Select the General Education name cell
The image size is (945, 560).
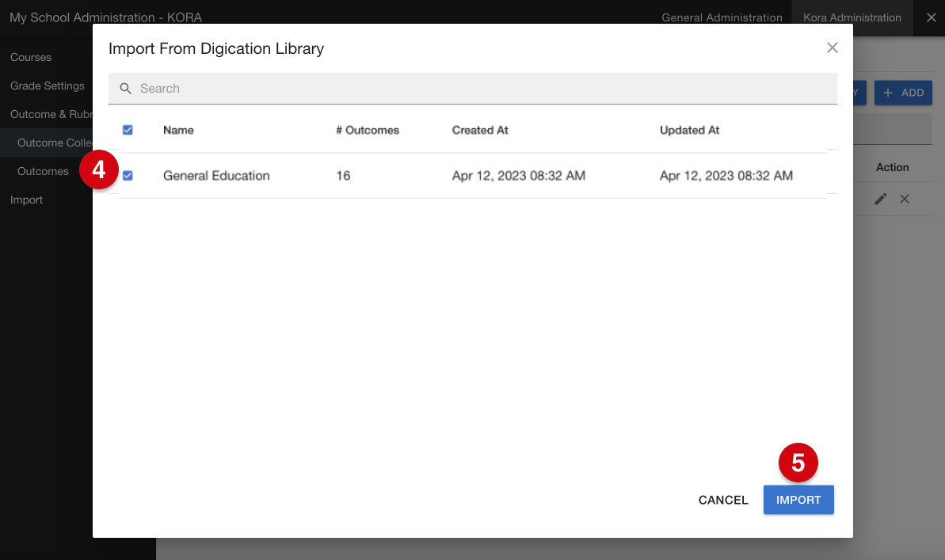click(x=216, y=175)
